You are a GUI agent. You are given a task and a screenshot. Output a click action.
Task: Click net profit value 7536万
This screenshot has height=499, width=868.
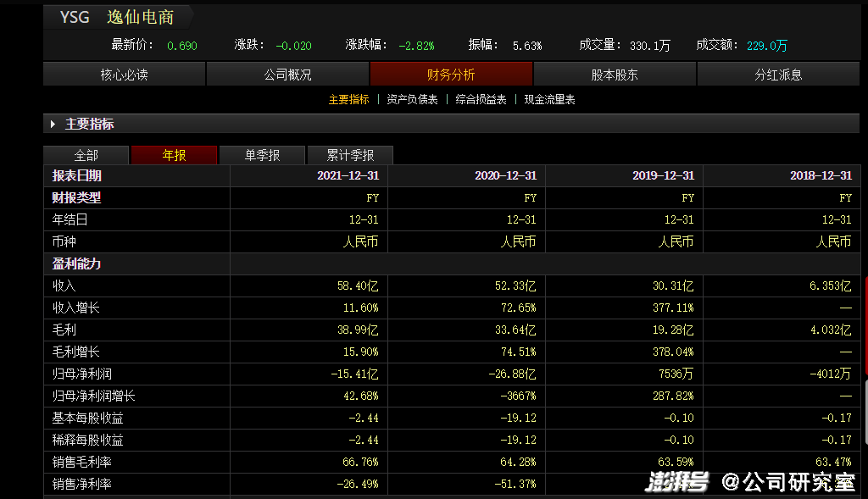coord(676,374)
